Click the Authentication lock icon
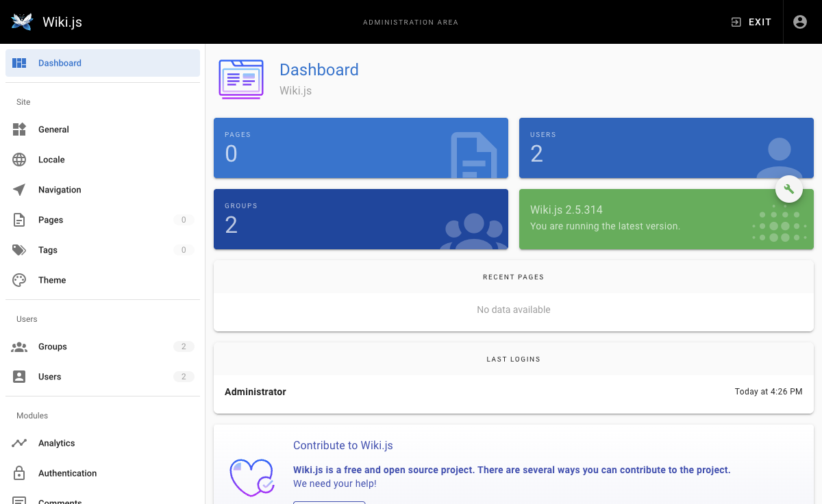Image resolution: width=822 pixels, height=504 pixels. point(19,473)
